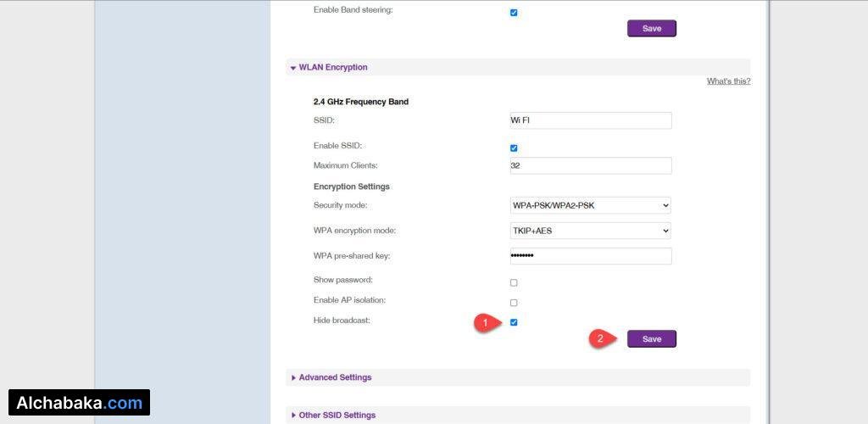
Task: Click the Alchabaka.com watermark logo
Action: click(x=79, y=403)
